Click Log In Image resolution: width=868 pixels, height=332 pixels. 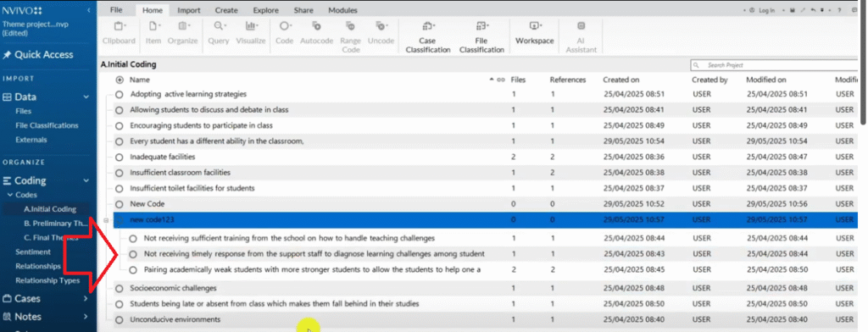(x=766, y=10)
